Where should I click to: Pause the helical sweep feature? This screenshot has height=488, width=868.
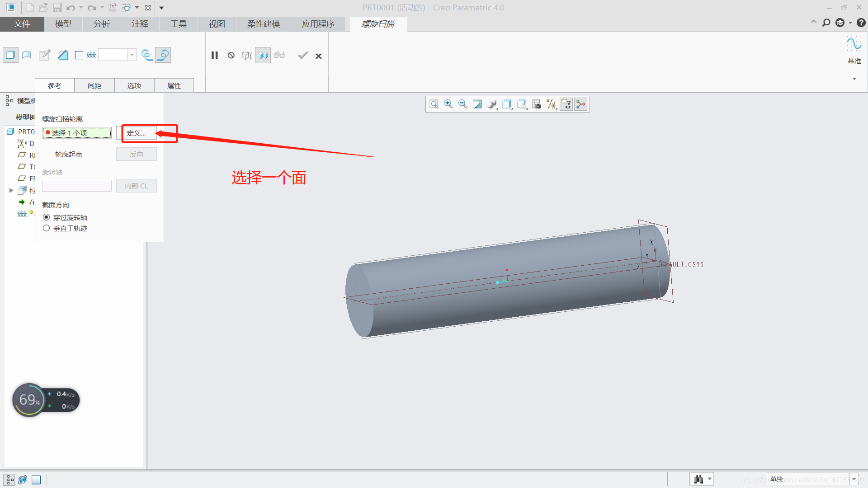point(215,56)
